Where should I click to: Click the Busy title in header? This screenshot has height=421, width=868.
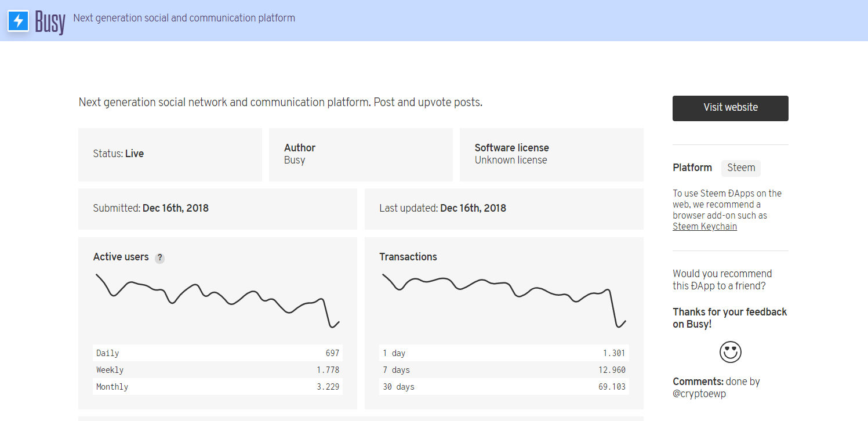(50, 21)
